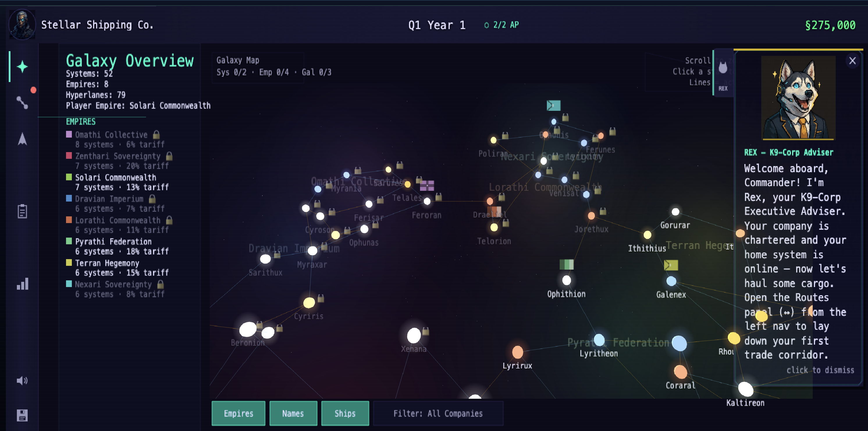Select the Ithithius star system
The width and height of the screenshot is (868, 431).
tap(647, 234)
